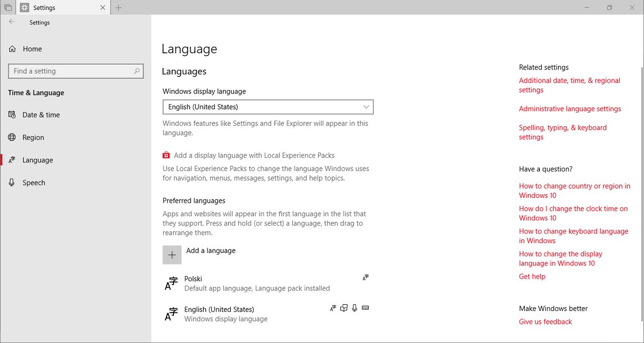
Task: Click the search magnifier in Find a setting
Action: point(136,71)
